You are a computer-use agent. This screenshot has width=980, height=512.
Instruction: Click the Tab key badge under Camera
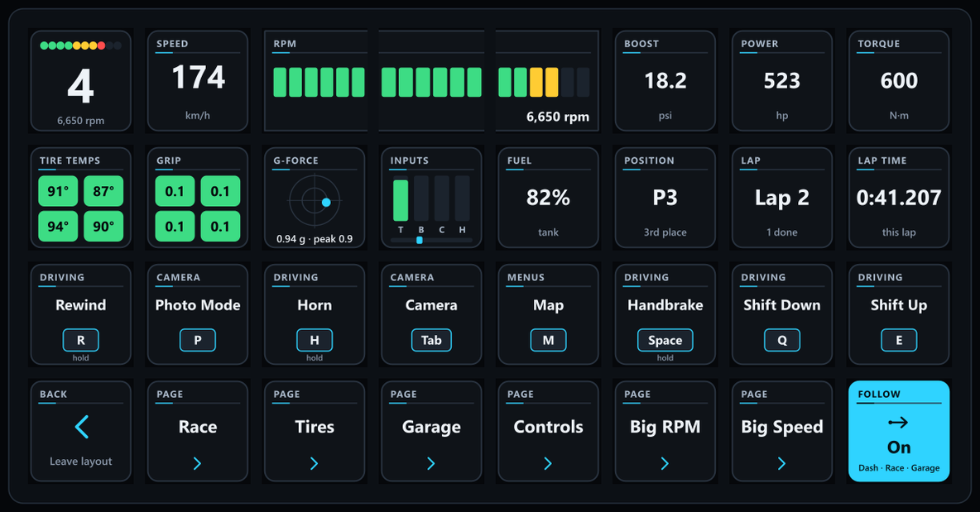431,340
